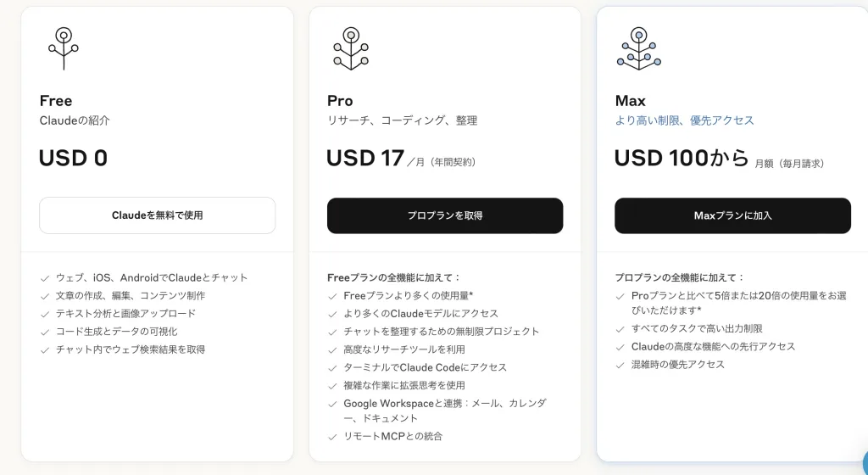This screenshot has width=868, height=475.
Task: Click checkmark beside コード生成とデータの可視化
Action: pos(45,332)
